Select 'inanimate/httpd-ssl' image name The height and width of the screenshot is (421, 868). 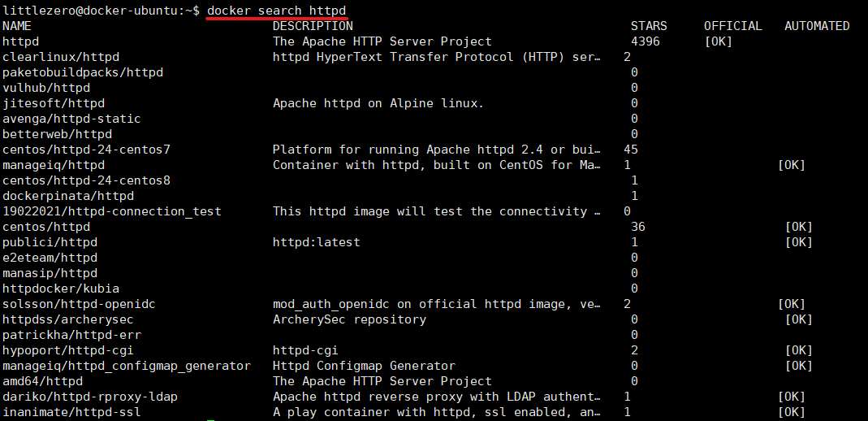coord(72,413)
